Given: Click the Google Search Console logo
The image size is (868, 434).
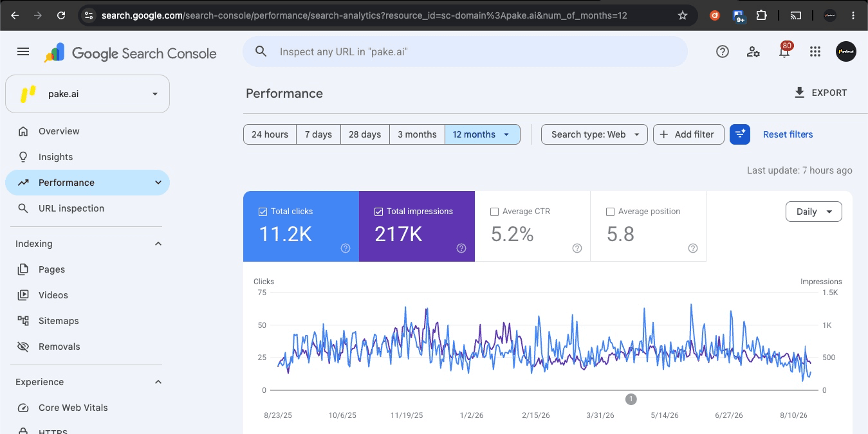Looking at the screenshot, I should coord(131,53).
